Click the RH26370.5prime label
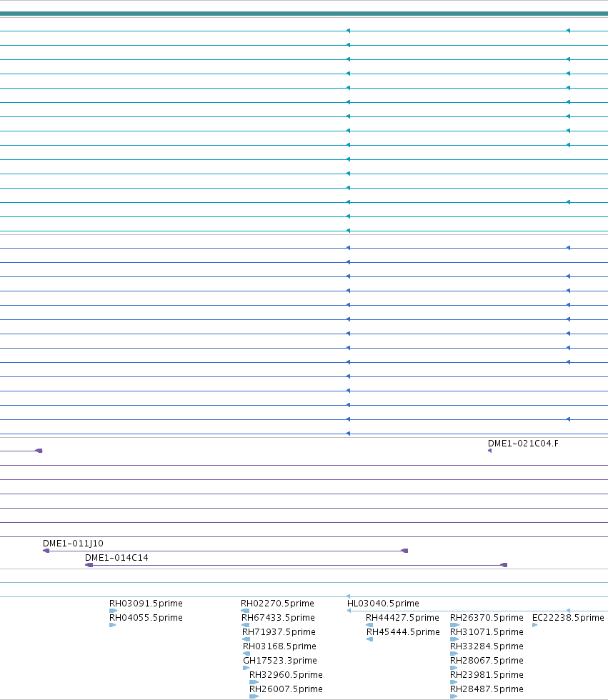This screenshot has height=700, width=608. pos(487,617)
